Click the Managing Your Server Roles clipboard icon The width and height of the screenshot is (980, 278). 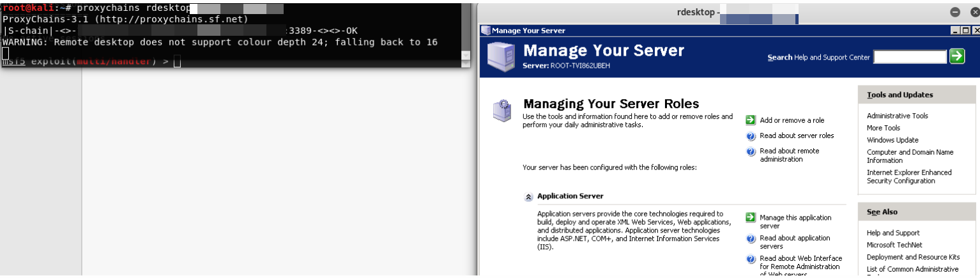[501, 111]
